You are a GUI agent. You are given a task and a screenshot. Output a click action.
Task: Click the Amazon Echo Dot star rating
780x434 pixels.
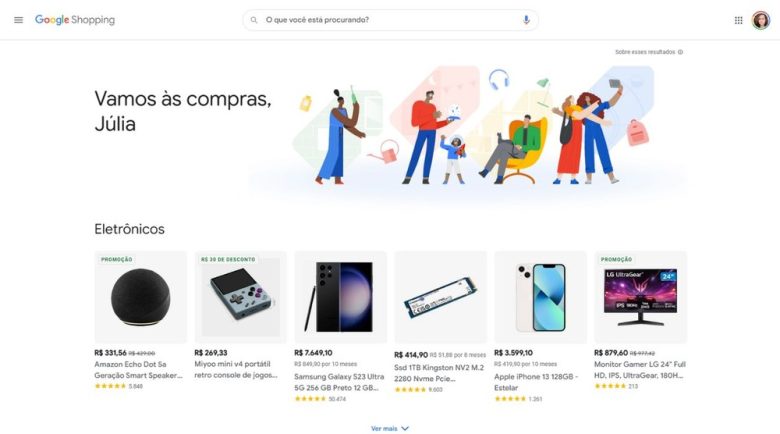click(110, 386)
